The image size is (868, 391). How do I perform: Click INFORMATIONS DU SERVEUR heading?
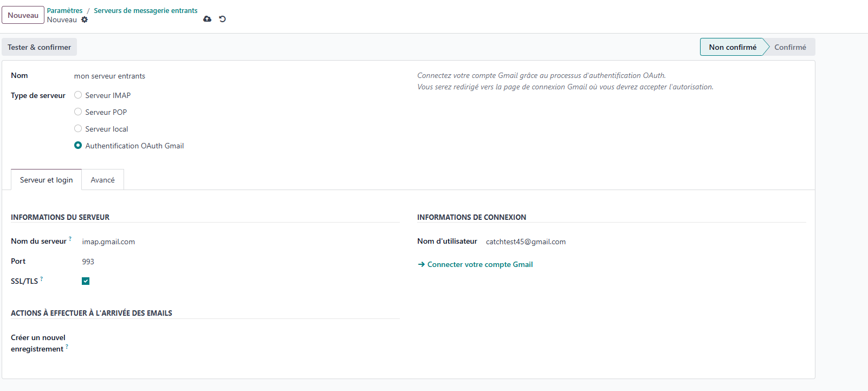tap(60, 217)
